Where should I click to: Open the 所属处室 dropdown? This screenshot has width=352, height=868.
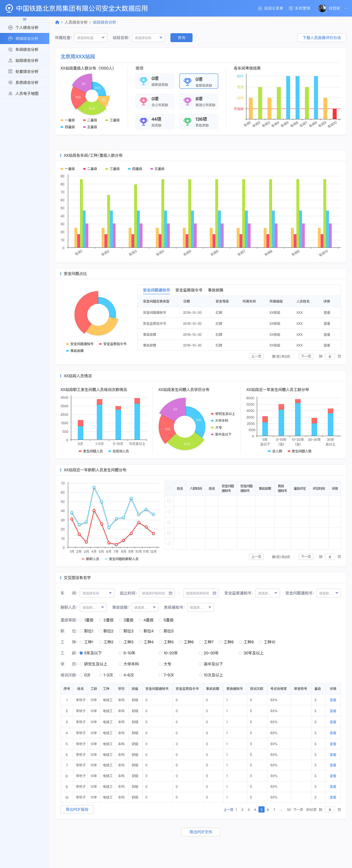click(x=91, y=38)
